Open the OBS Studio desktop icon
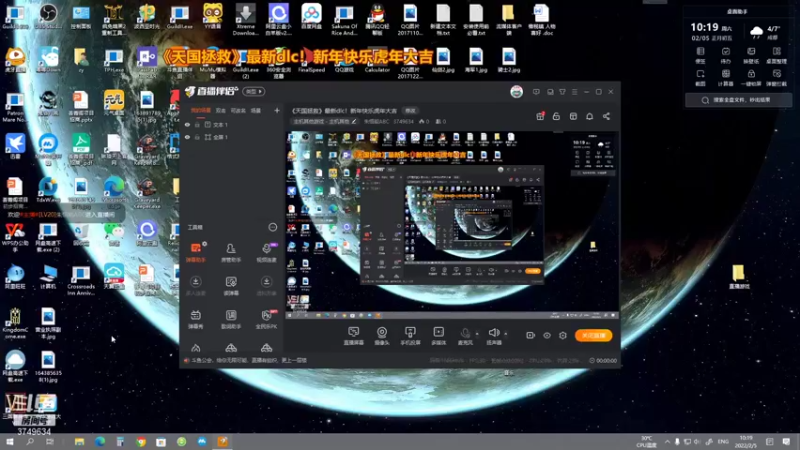This screenshot has width=800, height=450. (48, 17)
